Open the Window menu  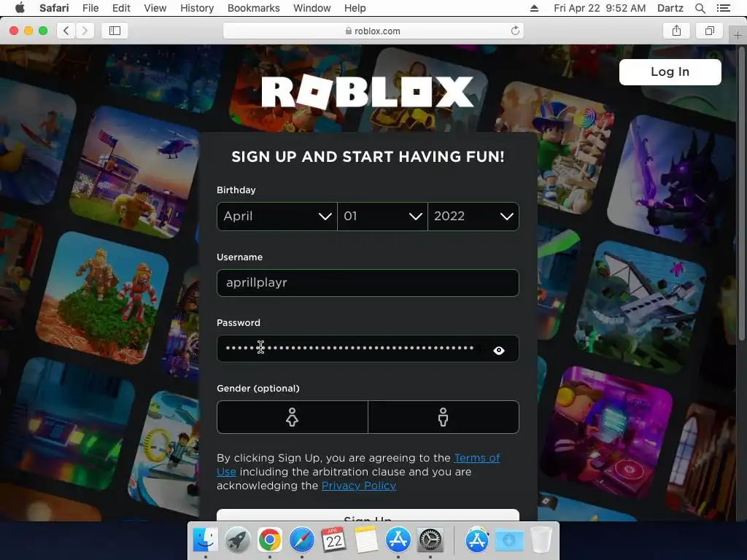312,8
